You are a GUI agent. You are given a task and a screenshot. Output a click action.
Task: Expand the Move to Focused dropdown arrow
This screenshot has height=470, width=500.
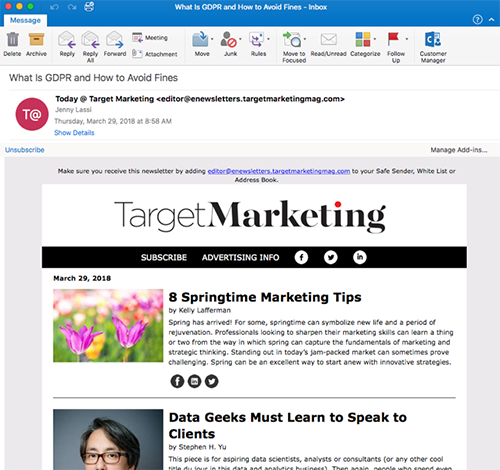pyautogui.click(x=305, y=39)
